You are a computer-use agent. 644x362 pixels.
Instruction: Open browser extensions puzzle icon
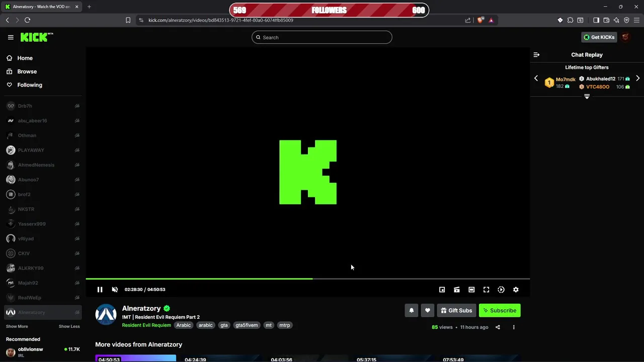(570, 20)
